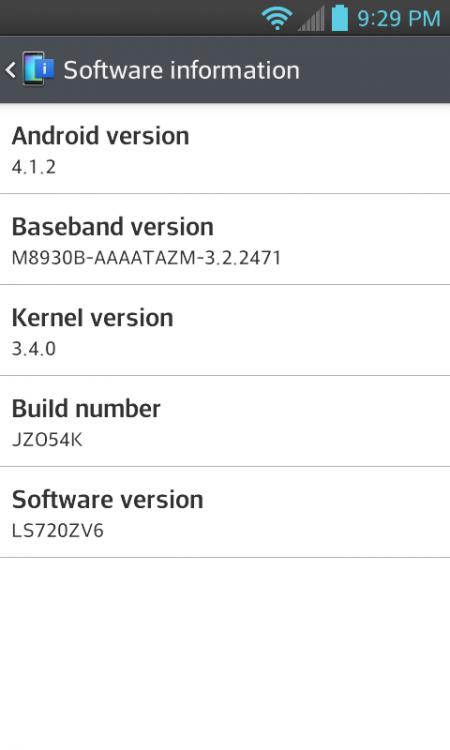Tap the cellular signal strength icon
This screenshot has height=750, width=450.
pyautogui.click(x=311, y=19)
